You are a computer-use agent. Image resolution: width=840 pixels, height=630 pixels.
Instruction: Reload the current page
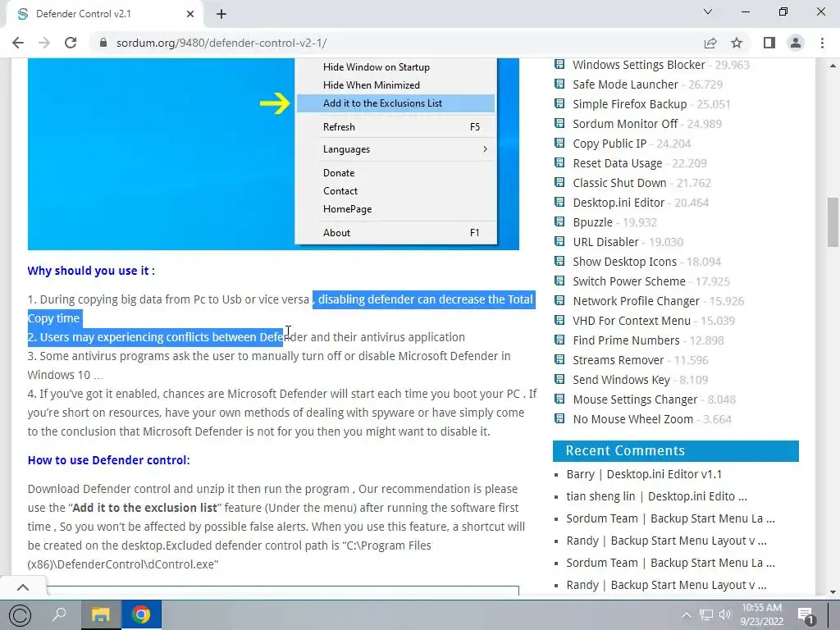coord(71,43)
